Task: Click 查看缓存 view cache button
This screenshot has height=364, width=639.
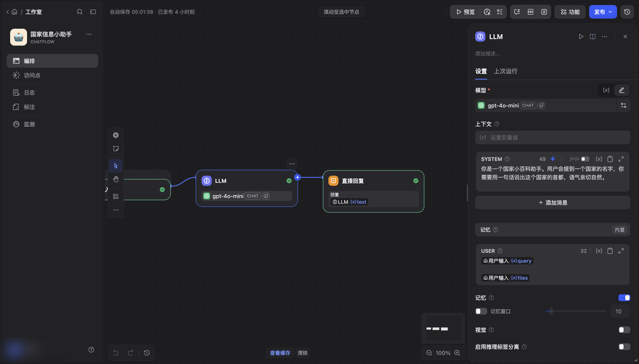Action: click(280, 353)
